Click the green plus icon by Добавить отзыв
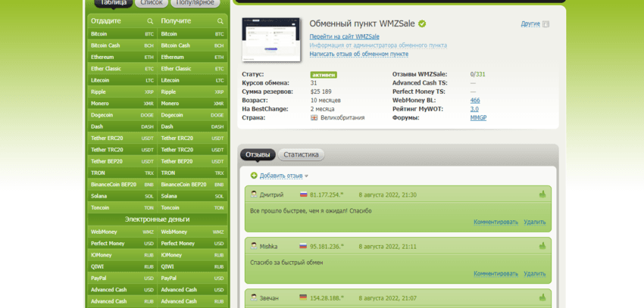The image size is (644, 308). [254, 176]
